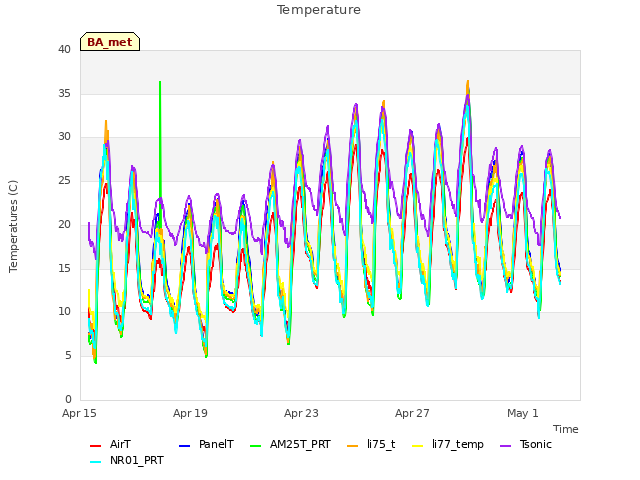Click the Time axis label
This screenshot has width=640, height=480.
pyautogui.click(x=566, y=429)
